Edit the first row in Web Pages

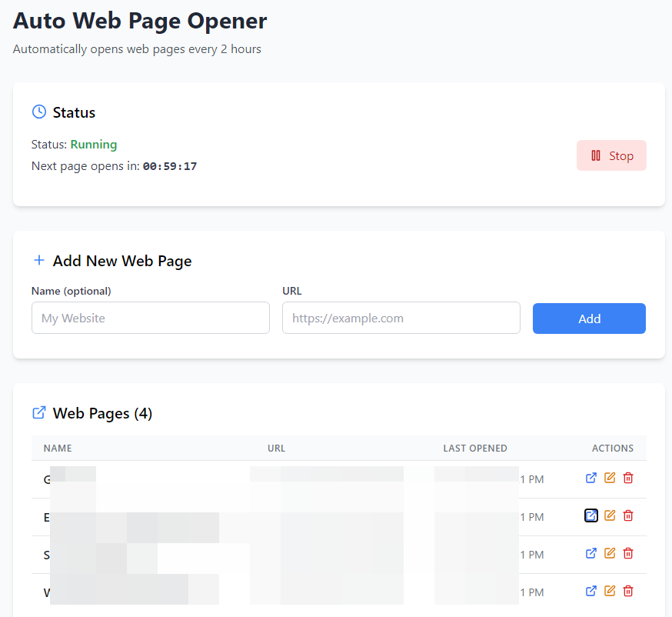610,478
